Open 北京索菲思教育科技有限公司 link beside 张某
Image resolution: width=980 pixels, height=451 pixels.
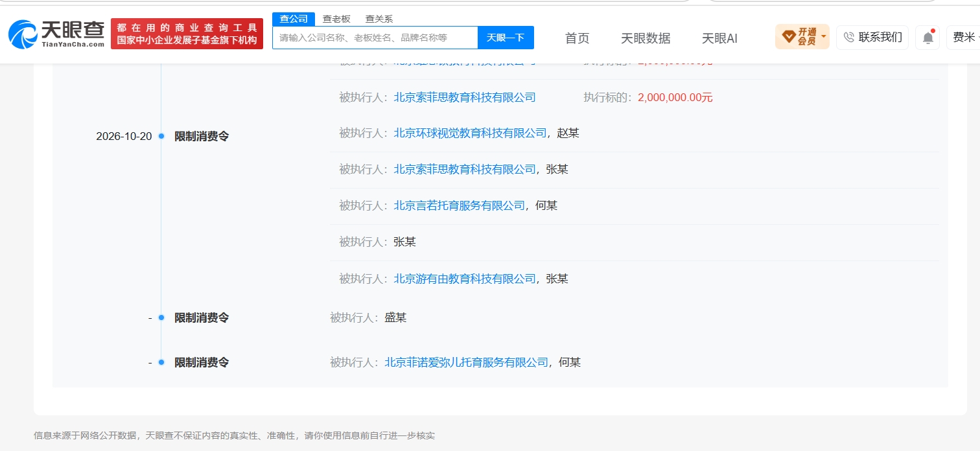[465, 169]
